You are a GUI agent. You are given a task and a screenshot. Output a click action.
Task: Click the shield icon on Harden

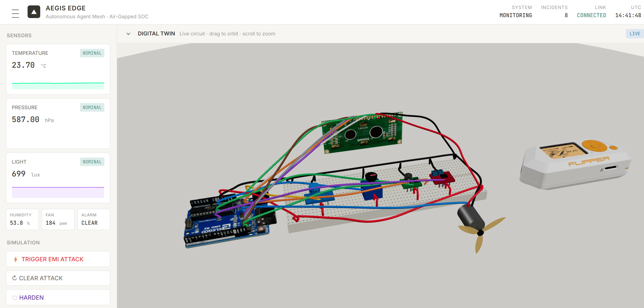click(14, 298)
